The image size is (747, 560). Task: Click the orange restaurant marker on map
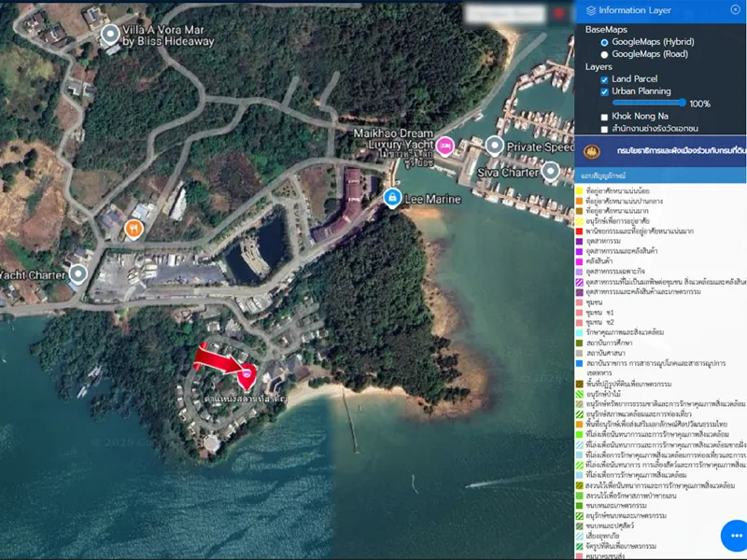coord(134,228)
